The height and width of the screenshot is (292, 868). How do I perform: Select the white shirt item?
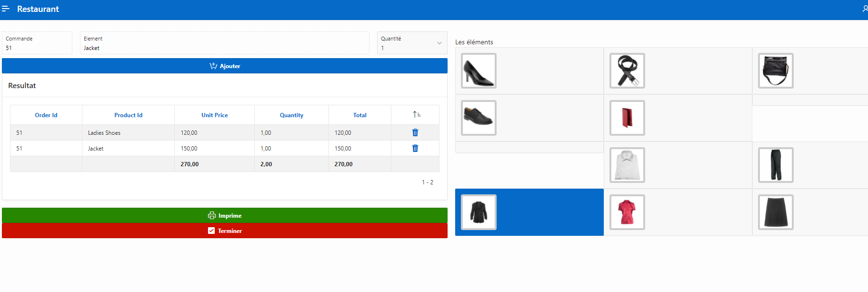point(627,165)
